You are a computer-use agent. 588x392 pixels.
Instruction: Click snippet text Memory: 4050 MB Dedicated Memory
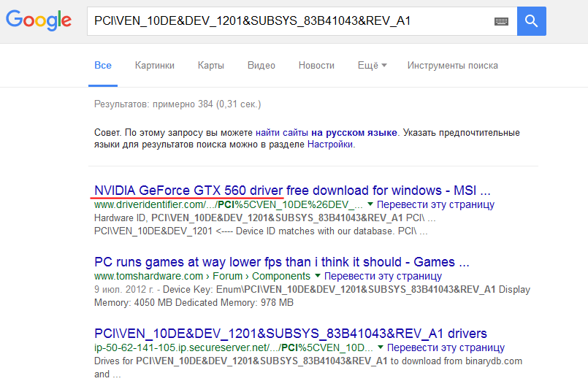(x=176, y=302)
